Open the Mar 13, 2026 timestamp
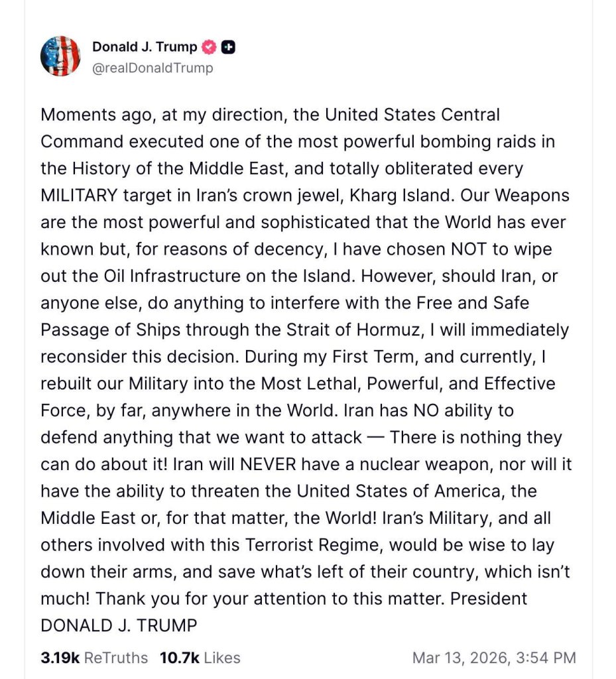The width and height of the screenshot is (616, 679). tap(494, 658)
